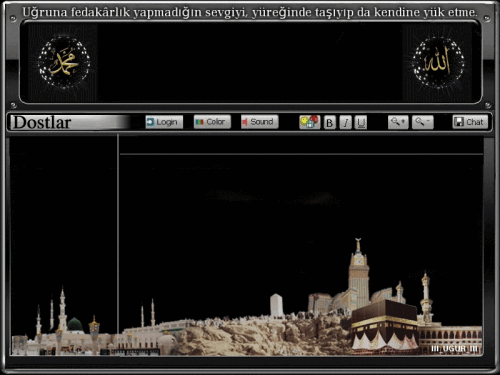Image resolution: width=500 pixels, height=375 pixels.
Task: Toggle the Sound button
Action: 260,122
